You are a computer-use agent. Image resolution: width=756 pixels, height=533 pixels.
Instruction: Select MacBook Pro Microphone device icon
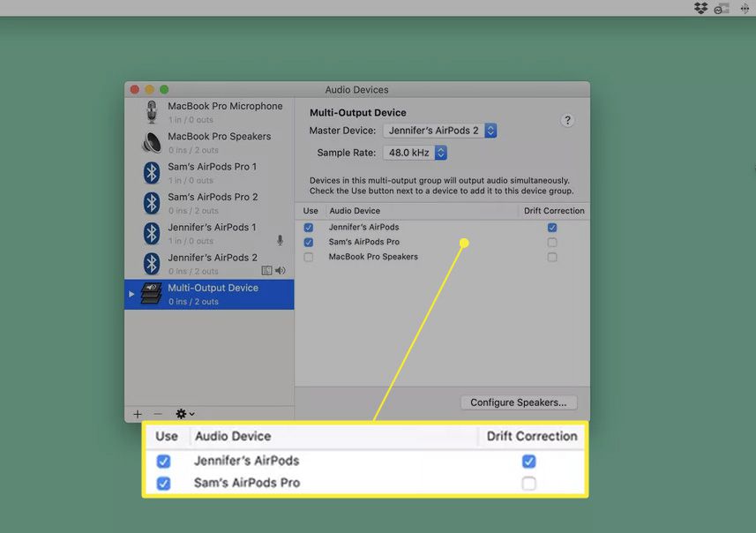pyautogui.click(x=151, y=111)
